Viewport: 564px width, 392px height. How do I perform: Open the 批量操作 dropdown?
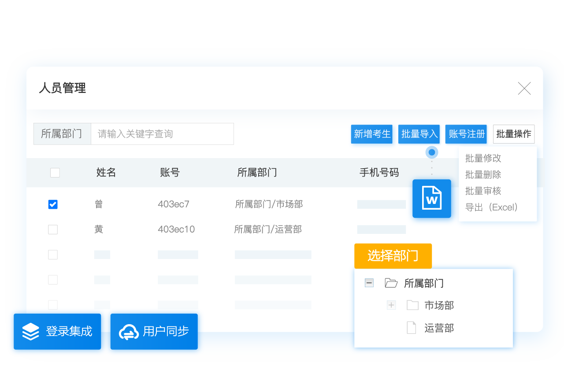click(513, 134)
